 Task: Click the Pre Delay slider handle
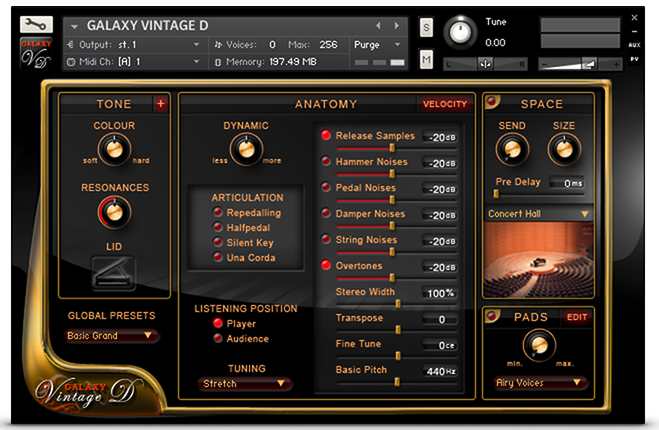pyautogui.click(x=496, y=194)
